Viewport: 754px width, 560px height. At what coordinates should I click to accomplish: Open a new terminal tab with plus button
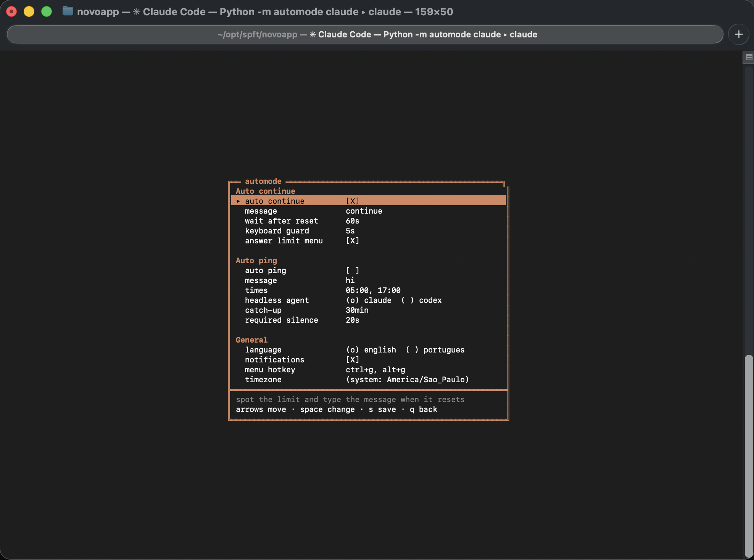(739, 34)
